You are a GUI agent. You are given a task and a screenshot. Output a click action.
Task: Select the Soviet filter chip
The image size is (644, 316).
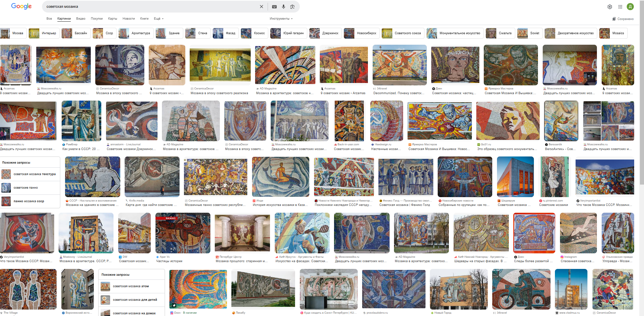click(529, 33)
